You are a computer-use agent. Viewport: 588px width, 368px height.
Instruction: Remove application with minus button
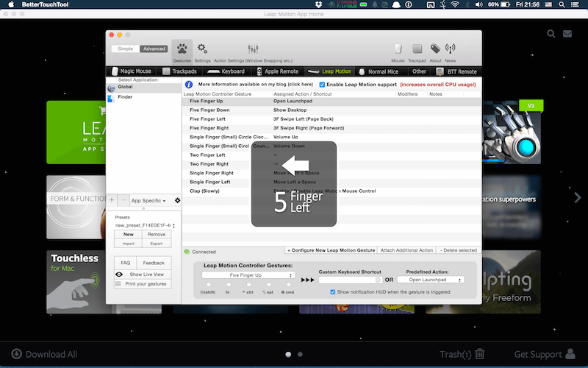pyautogui.click(x=123, y=200)
